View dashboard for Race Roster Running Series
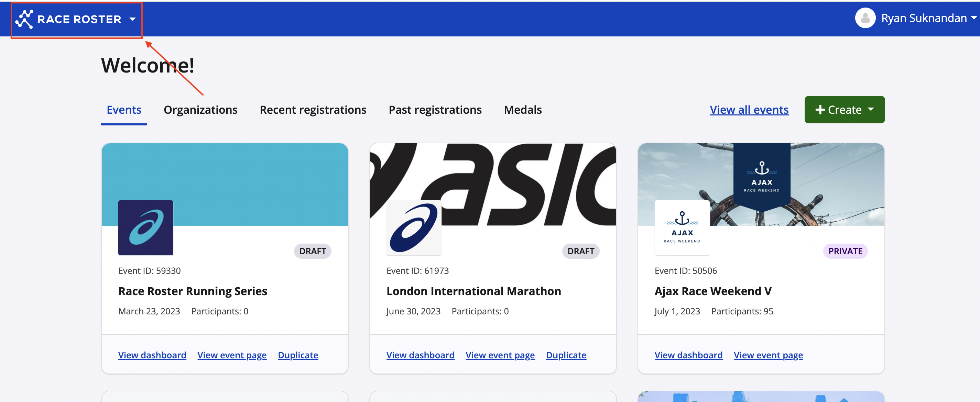The height and width of the screenshot is (402, 980). (152, 355)
